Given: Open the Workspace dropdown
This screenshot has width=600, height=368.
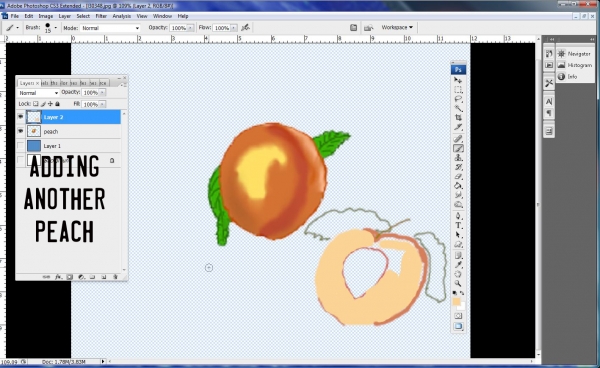Looking at the screenshot, I should 397,27.
